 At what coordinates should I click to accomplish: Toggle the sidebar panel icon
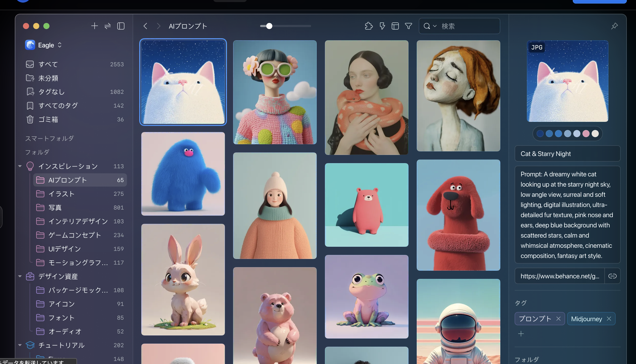pos(121,26)
